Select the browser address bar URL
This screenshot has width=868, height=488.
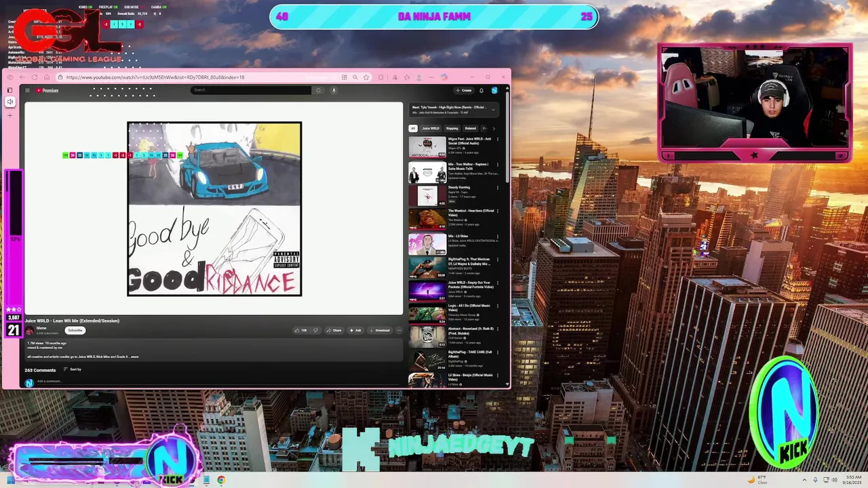point(155,77)
